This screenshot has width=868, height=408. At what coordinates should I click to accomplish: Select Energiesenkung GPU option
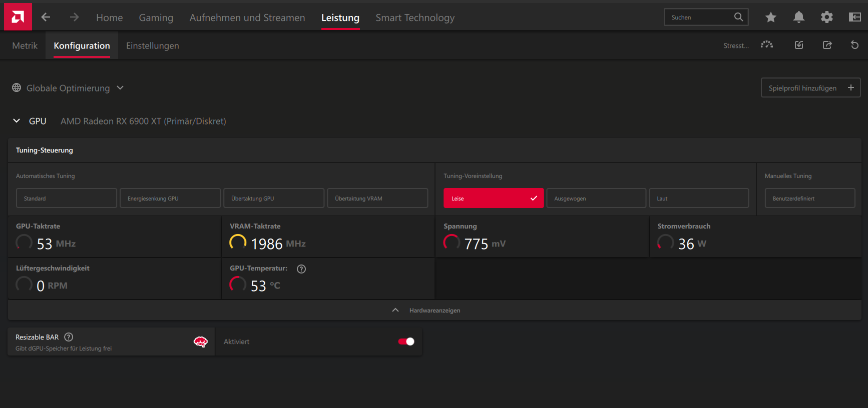[170, 198]
